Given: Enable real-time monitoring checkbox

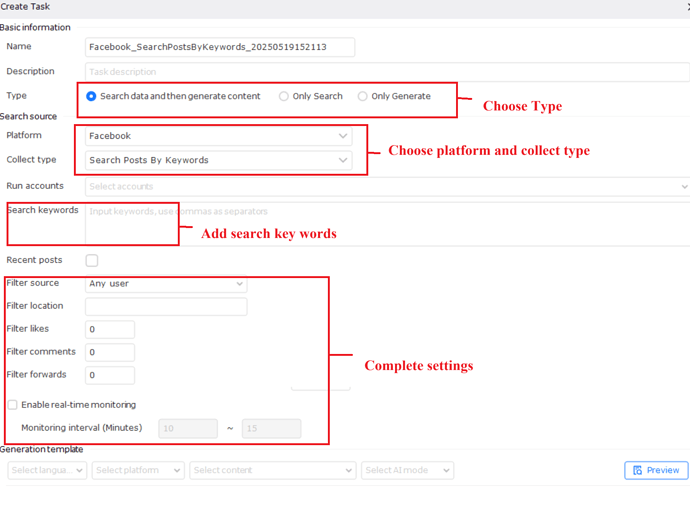Looking at the screenshot, I should (13, 405).
